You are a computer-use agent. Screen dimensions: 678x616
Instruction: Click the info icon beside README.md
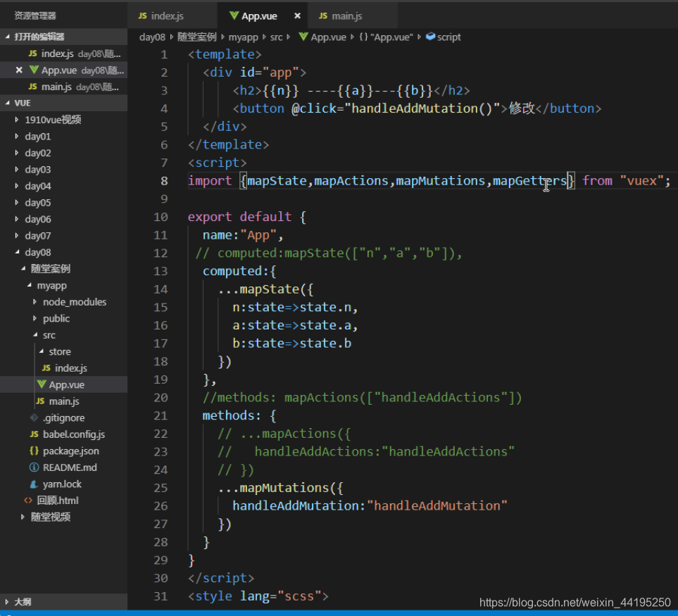pos(34,467)
